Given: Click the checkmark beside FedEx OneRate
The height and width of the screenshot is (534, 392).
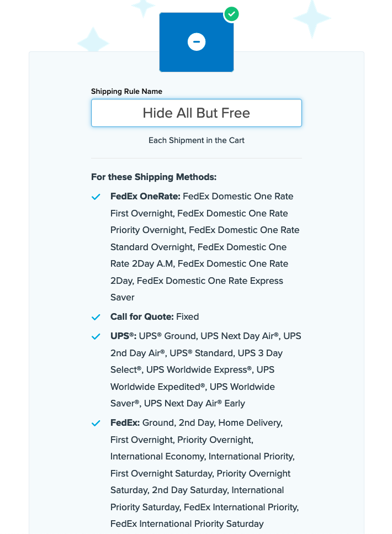Looking at the screenshot, I should coord(96,197).
